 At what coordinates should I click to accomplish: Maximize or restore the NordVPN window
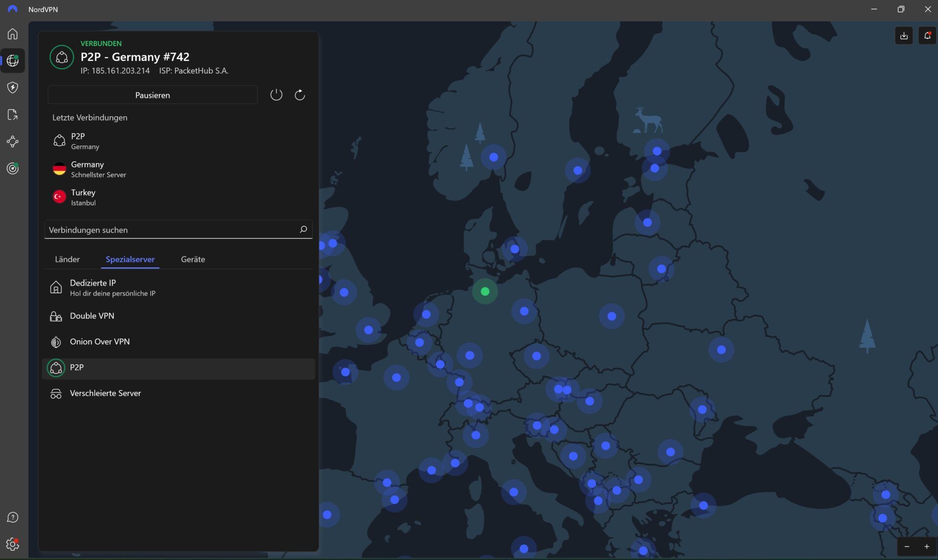tap(901, 9)
